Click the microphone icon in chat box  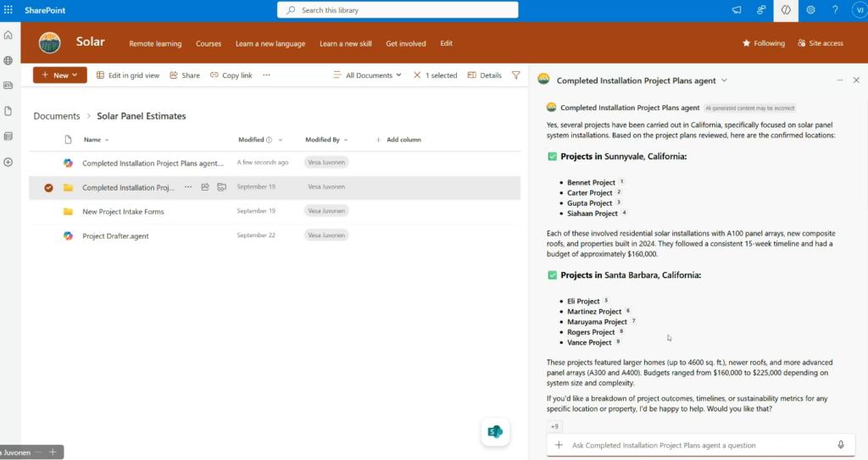coord(841,445)
